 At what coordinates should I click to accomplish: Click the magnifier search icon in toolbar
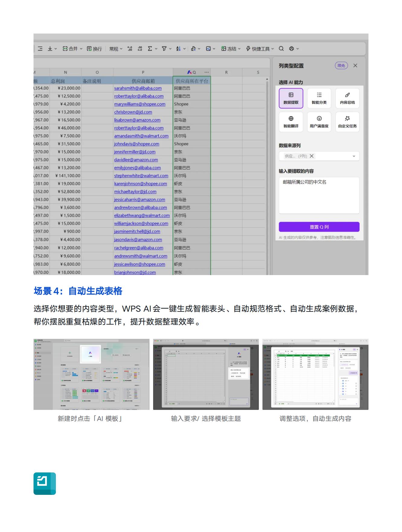(281, 49)
